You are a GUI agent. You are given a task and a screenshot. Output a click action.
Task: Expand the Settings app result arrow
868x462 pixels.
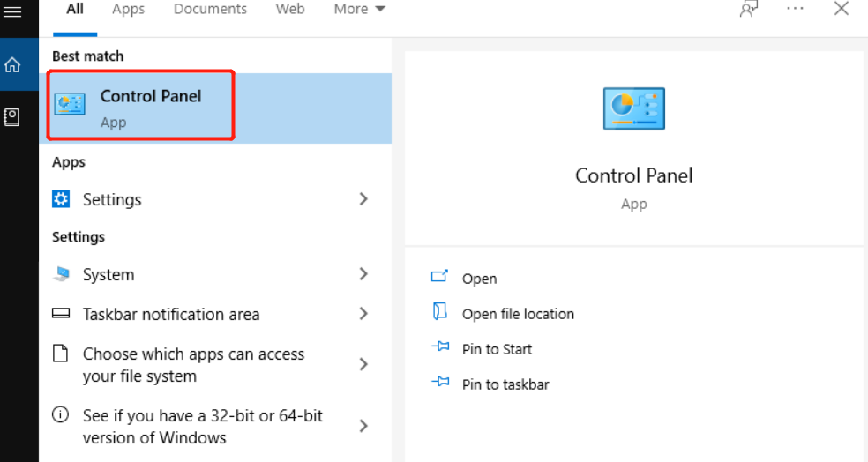coord(363,199)
